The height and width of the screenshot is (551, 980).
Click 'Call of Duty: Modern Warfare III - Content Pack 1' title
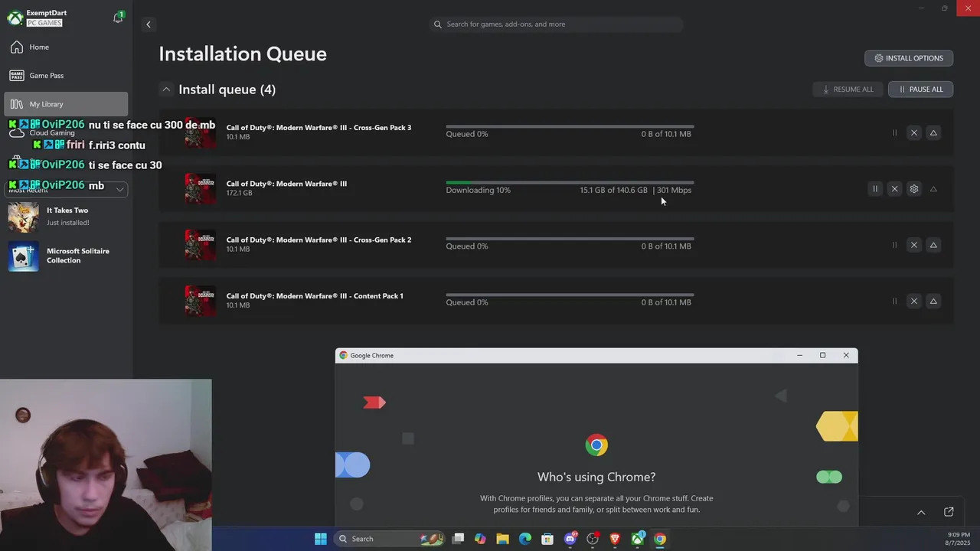[315, 295]
